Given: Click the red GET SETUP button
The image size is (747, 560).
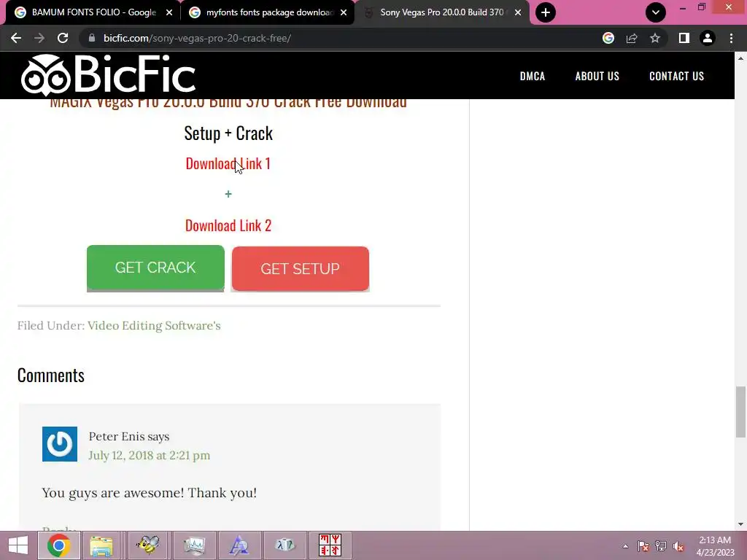Looking at the screenshot, I should tap(300, 268).
